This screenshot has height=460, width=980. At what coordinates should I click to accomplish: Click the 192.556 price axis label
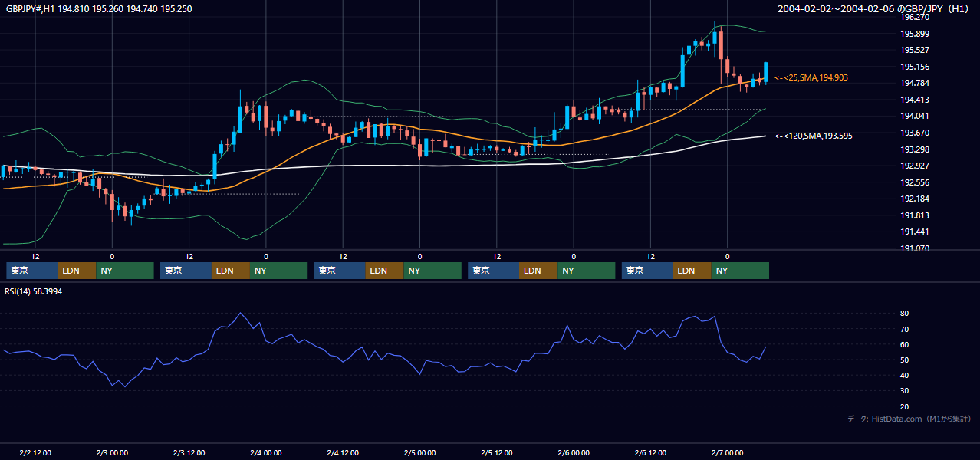(915, 182)
